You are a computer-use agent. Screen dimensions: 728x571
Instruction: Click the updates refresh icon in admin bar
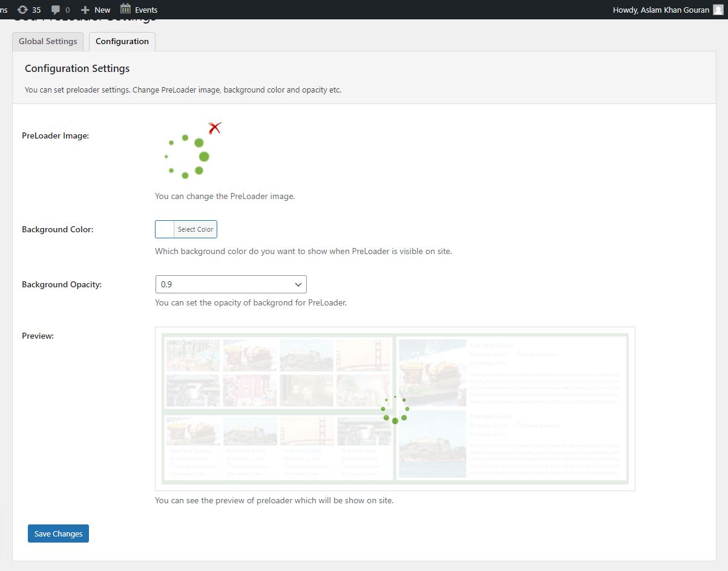23,10
